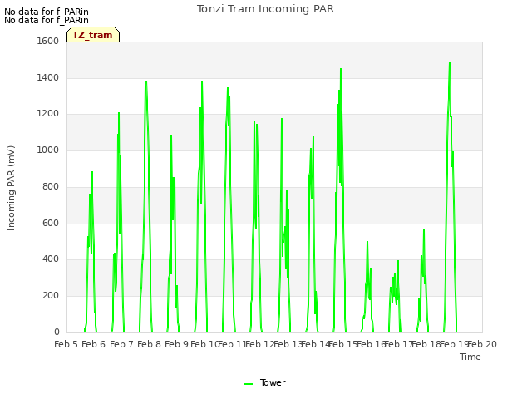Viewport: 532px width, 399px height.
Task: Click the TZ_tram label box
Action: 93,35
